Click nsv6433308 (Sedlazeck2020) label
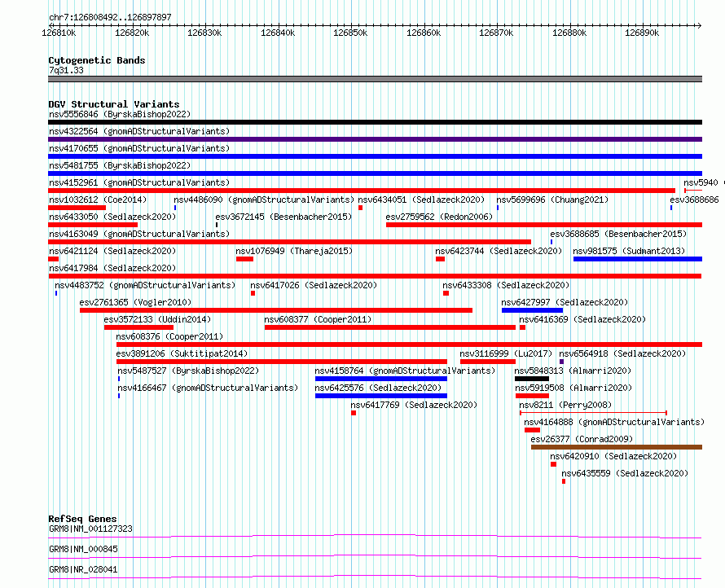The width and height of the screenshot is (725, 588). (x=506, y=285)
